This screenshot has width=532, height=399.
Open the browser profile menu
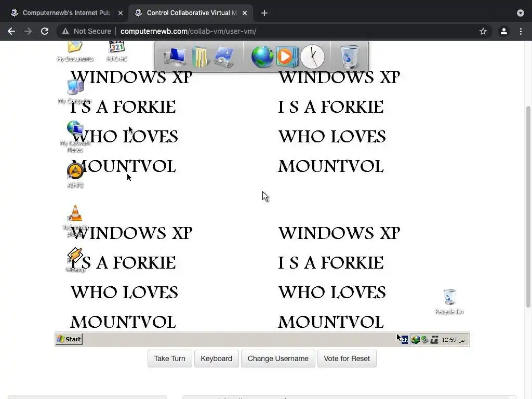pyautogui.click(x=504, y=31)
